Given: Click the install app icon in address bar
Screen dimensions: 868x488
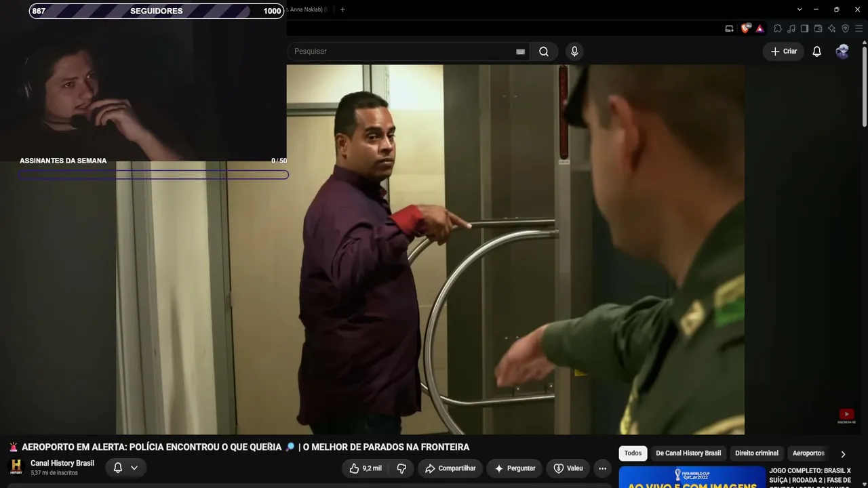Looking at the screenshot, I should 729,28.
